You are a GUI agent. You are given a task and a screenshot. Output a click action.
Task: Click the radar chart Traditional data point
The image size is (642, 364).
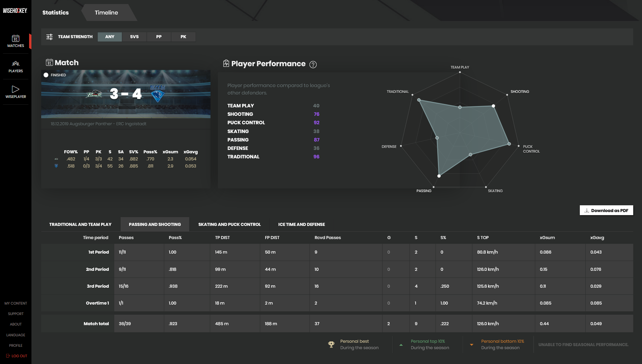(419, 100)
